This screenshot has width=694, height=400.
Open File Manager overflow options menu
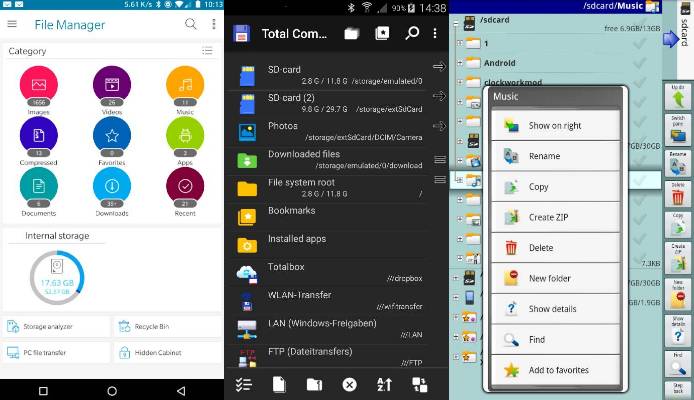coord(214,24)
